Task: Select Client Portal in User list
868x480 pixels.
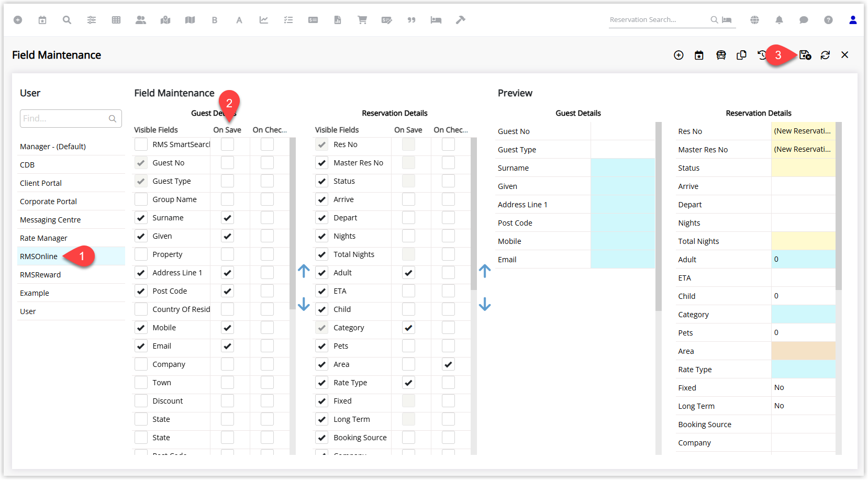Action: [71, 183]
